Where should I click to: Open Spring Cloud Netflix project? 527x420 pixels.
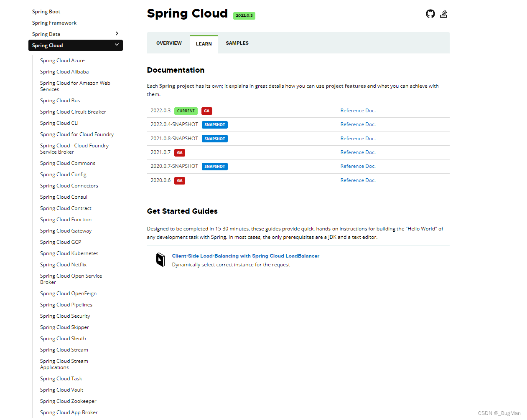[64, 265]
